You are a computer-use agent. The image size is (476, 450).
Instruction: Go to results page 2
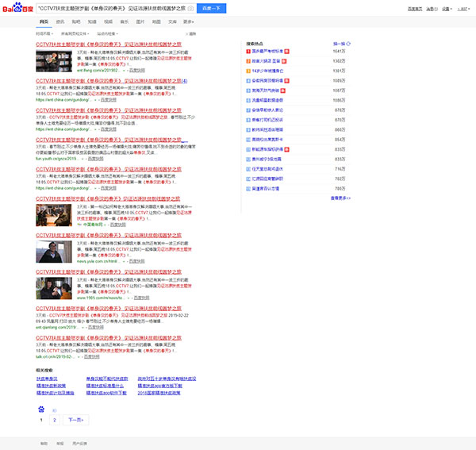tap(55, 420)
